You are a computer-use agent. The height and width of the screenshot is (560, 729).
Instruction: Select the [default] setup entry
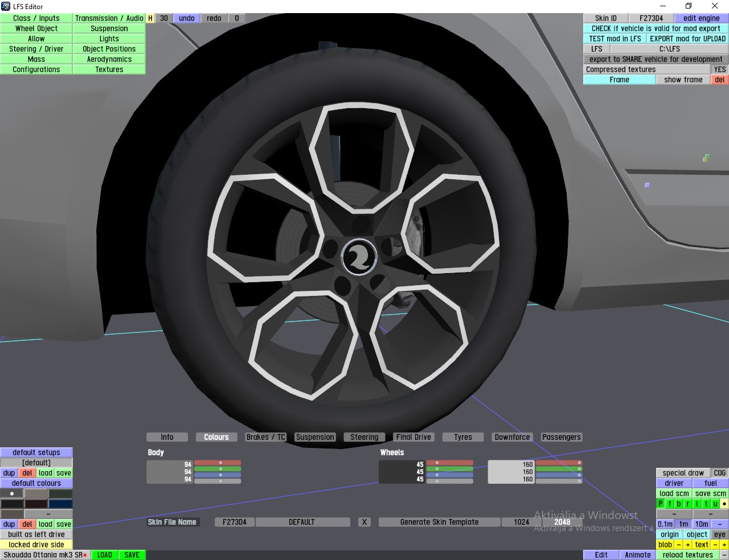click(x=36, y=463)
